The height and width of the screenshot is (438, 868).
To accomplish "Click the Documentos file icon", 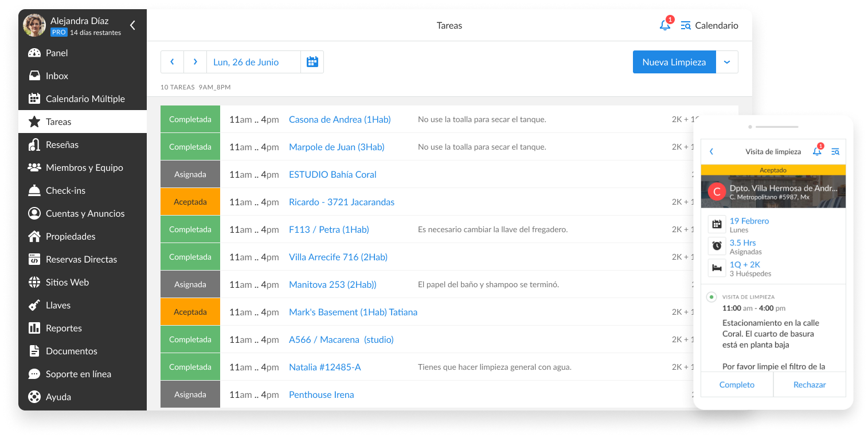I will tap(34, 351).
